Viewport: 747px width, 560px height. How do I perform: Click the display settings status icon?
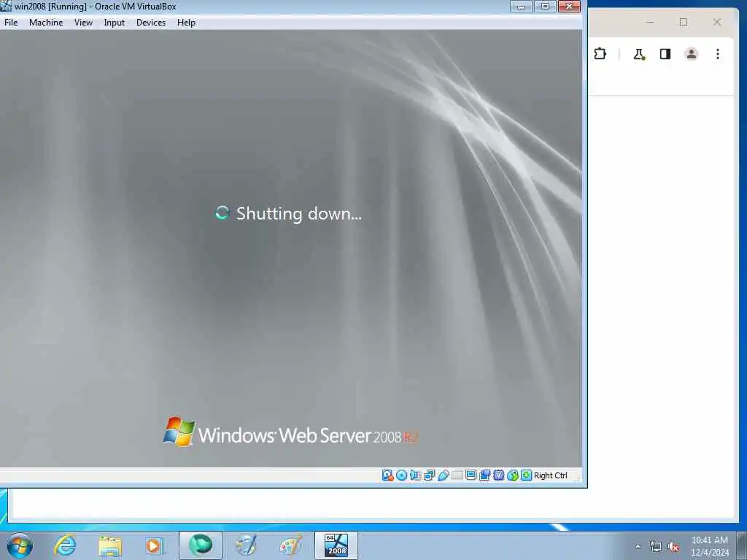click(471, 475)
